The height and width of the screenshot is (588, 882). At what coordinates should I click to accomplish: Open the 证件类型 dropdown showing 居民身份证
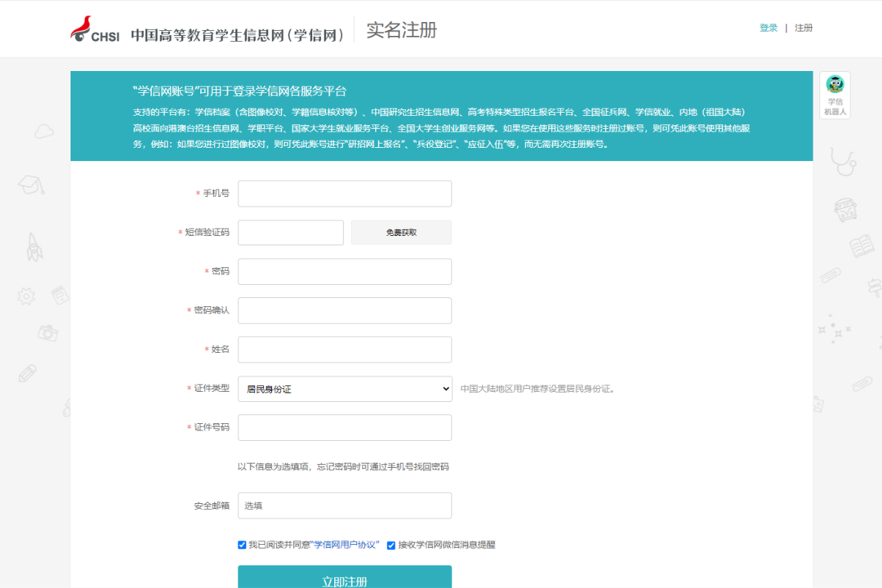345,389
